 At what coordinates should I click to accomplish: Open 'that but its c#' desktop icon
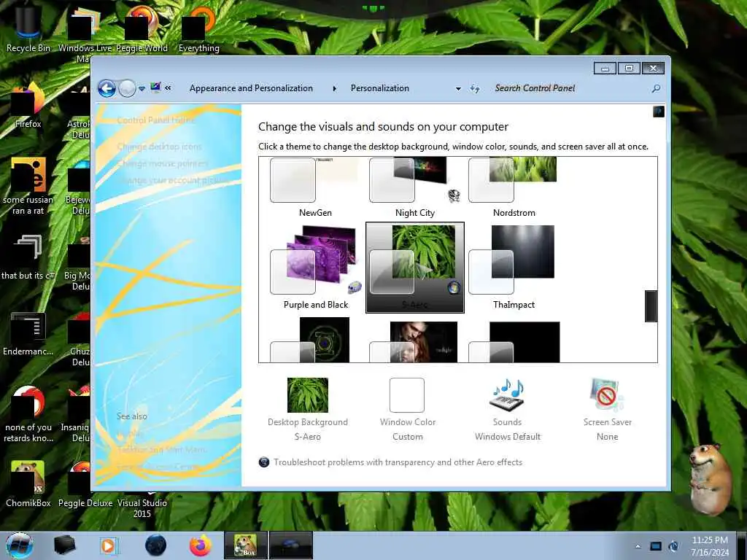(28, 257)
